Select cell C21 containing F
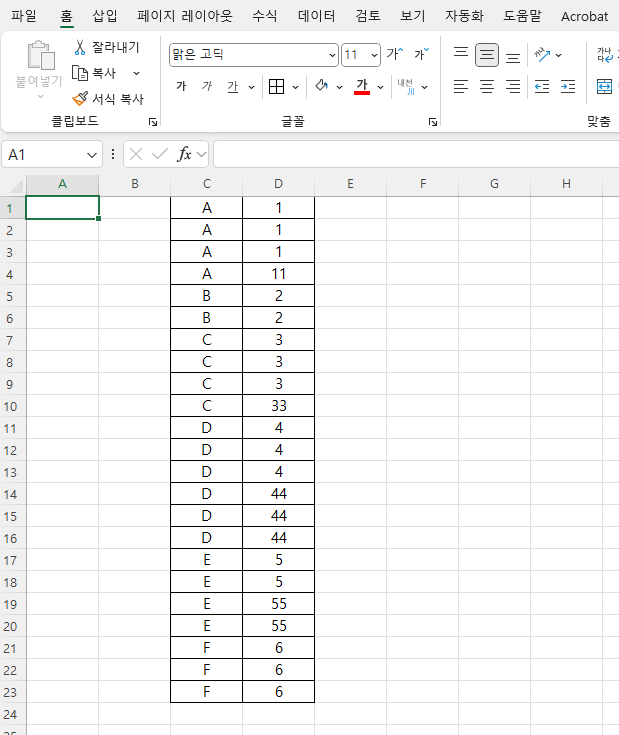Screen dimensions: 619x735 (207, 648)
